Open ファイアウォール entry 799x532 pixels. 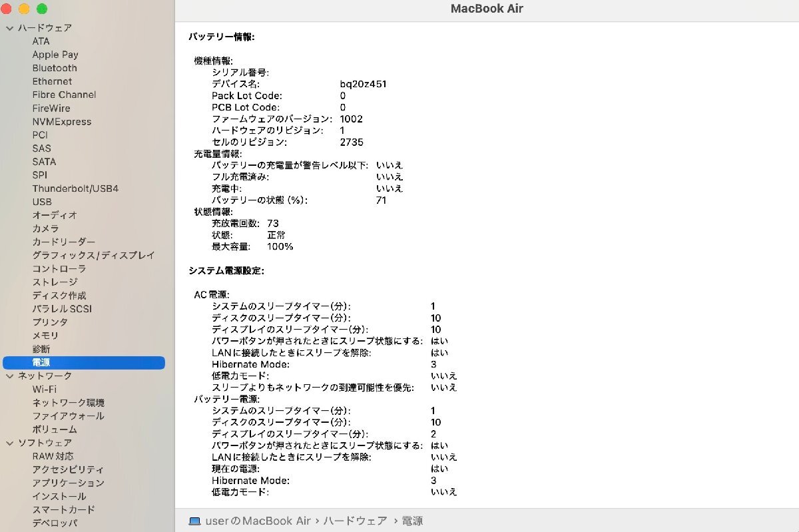[68, 415]
